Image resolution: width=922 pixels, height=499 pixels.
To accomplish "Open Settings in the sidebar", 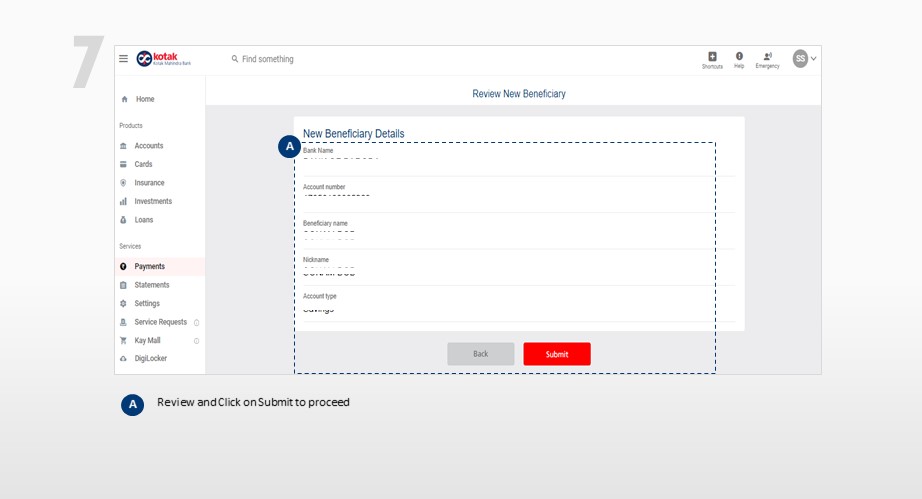I will pos(147,303).
